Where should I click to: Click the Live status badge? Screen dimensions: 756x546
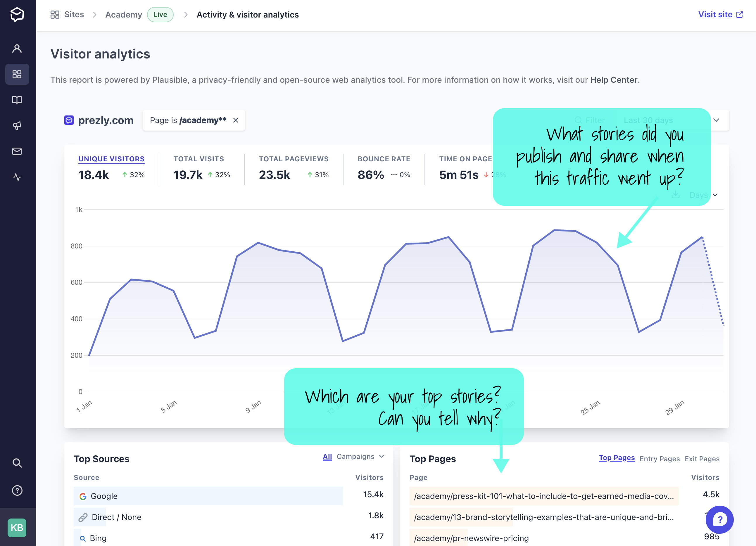[160, 15]
